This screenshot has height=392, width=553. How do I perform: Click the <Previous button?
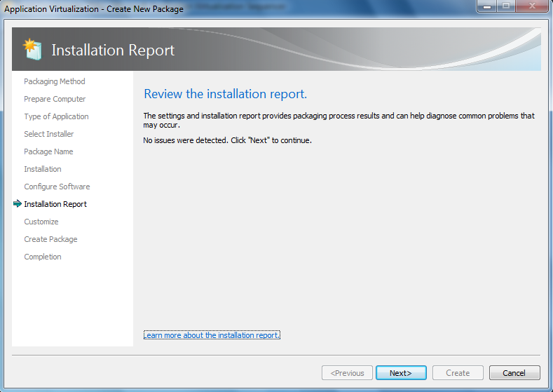click(x=347, y=373)
